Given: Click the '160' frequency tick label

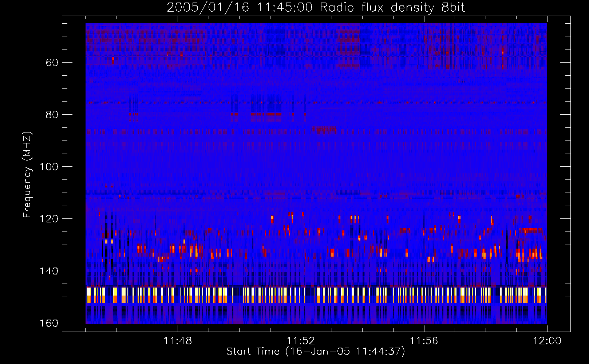Looking at the screenshot, I should pyautogui.click(x=49, y=323).
